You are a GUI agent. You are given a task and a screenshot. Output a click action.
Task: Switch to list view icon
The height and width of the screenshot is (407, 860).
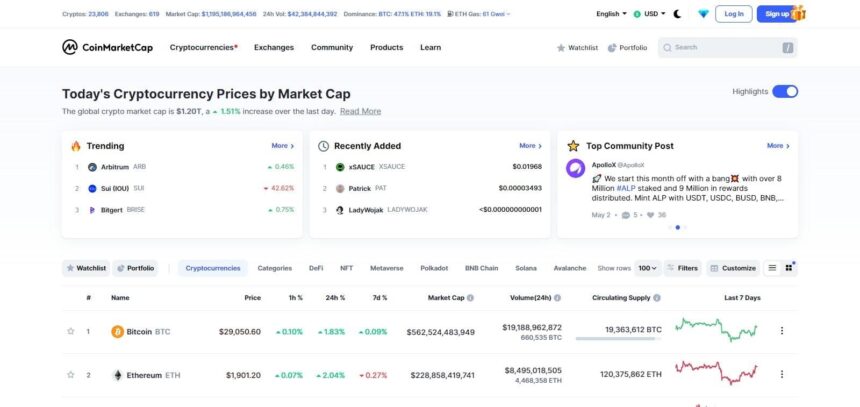pos(772,268)
